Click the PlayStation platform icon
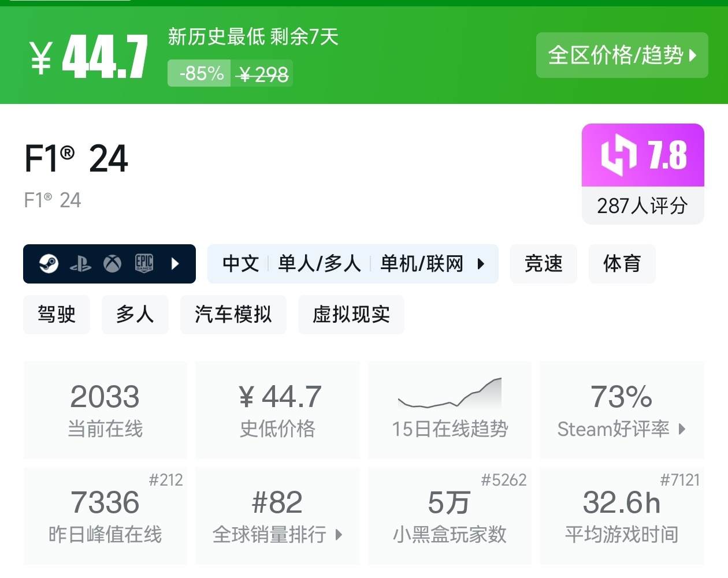This screenshot has width=728, height=578. click(80, 264)
